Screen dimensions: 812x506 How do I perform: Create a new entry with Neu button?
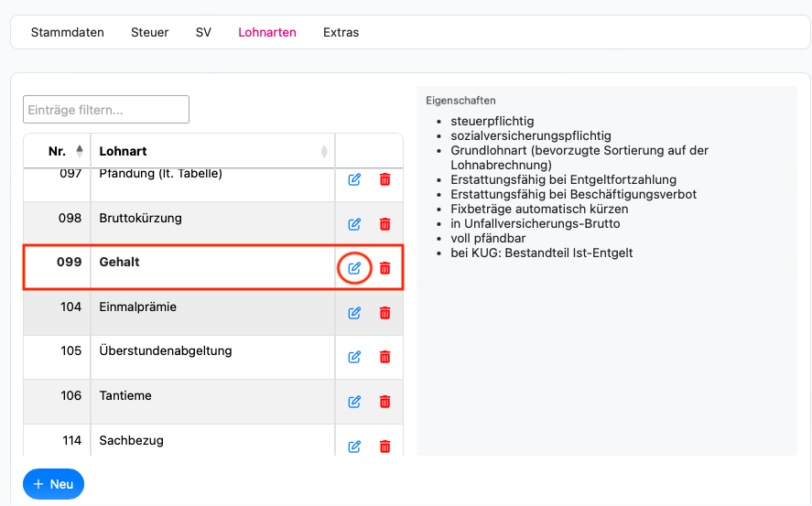point(53,484)
